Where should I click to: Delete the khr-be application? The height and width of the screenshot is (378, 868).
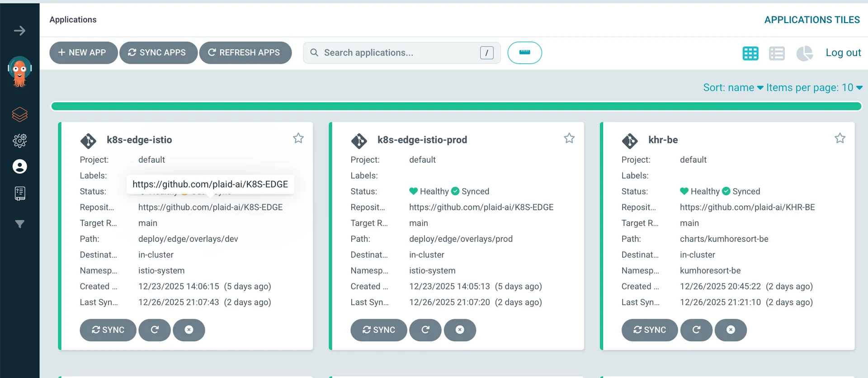coord(731,330)
